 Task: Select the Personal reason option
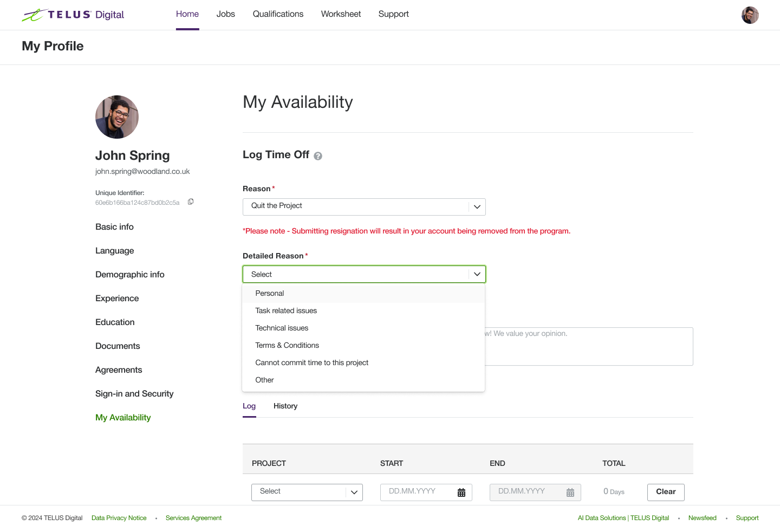(269, 293)
